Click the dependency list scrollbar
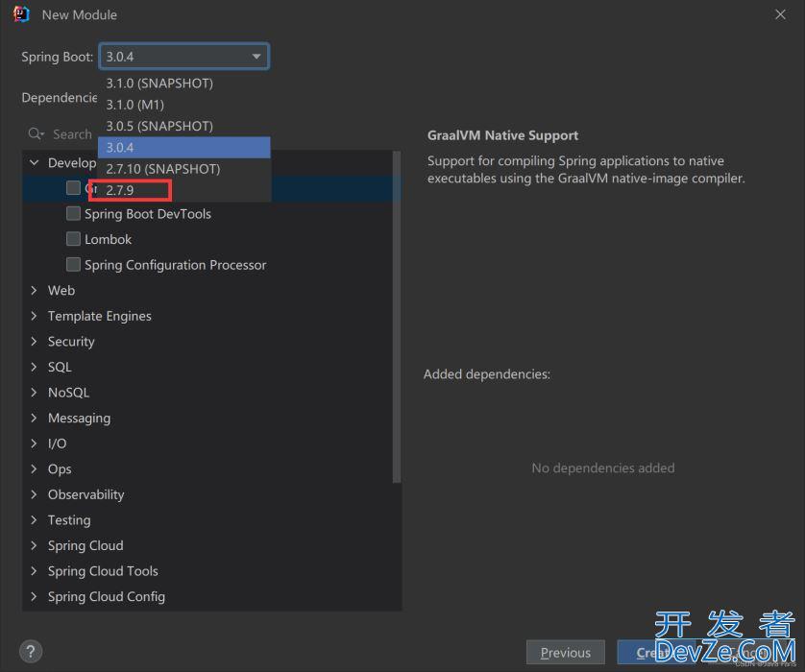Image resolution: width=805 pixels, height=672 pixels. coord(397,317)
